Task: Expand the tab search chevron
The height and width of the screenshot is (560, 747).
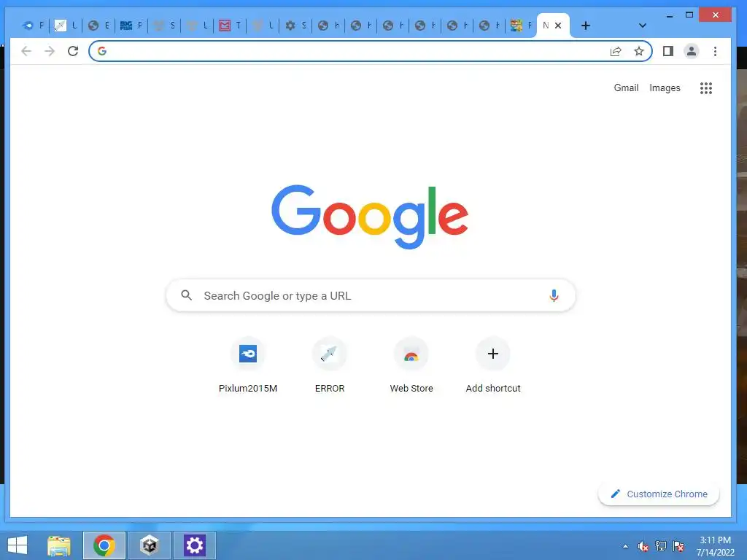Action: tap(642, 26)
